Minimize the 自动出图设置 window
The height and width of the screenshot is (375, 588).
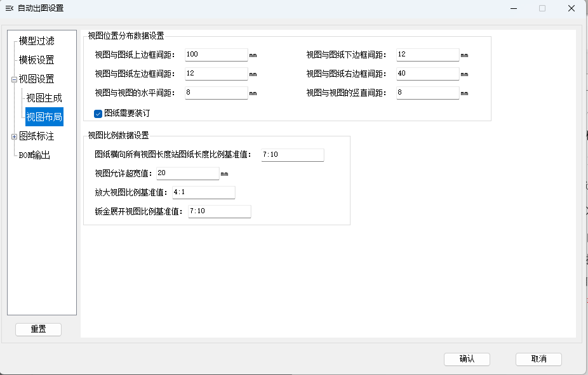[512, 8]
